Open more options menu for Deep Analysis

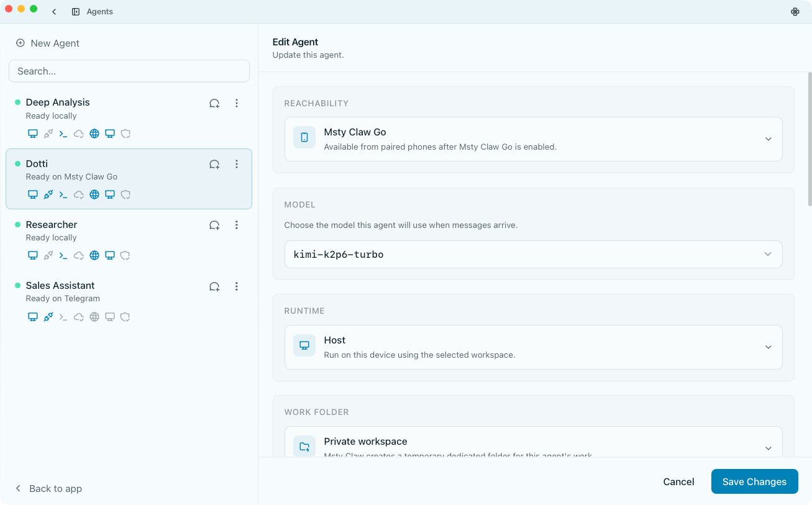point(237,104)
